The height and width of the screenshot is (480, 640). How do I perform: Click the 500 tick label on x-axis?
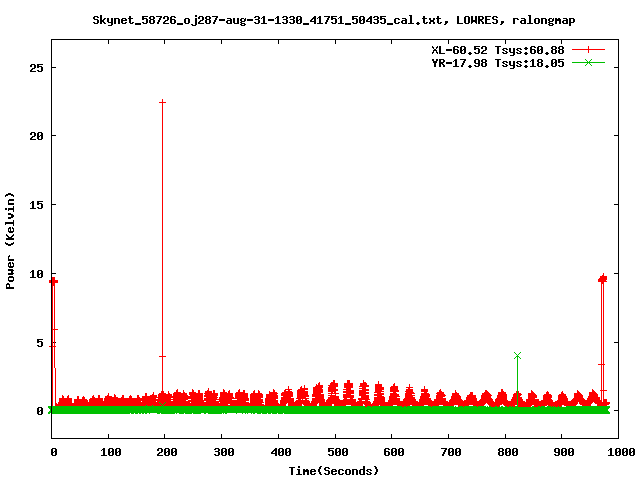(x=334, y=452)
